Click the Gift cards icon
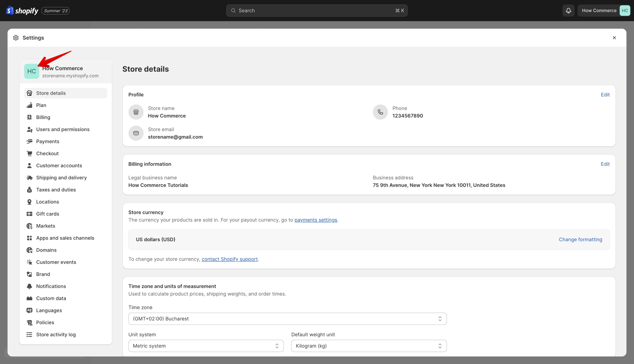 (x=29, y=214)
